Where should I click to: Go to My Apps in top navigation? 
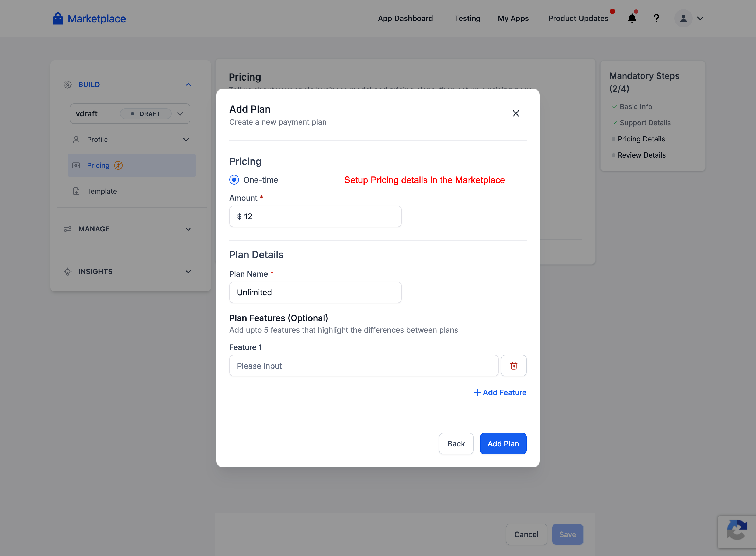pyautogui.click(x=513, y=19)
